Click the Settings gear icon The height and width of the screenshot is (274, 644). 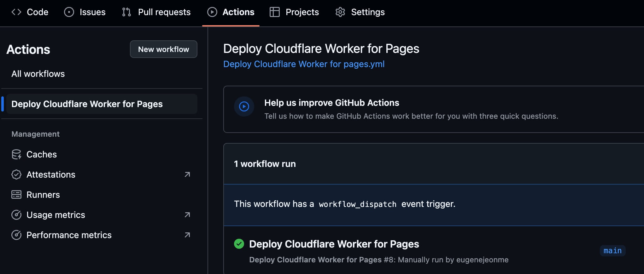(x=340, y=12)
